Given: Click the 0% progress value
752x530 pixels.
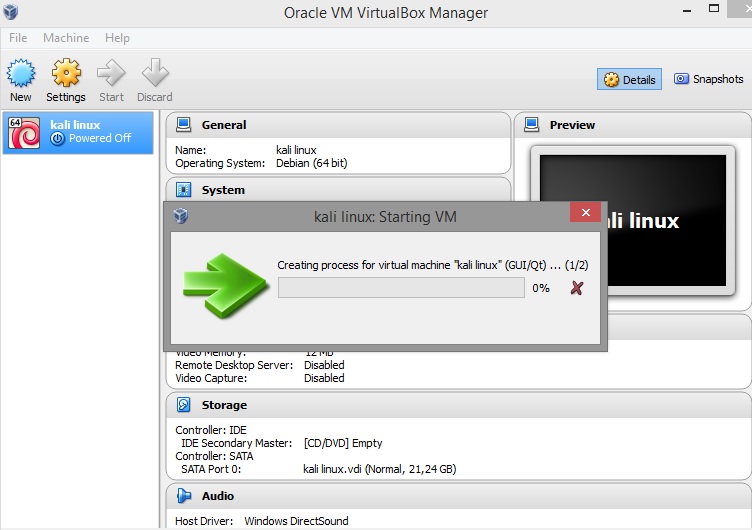Looking at the screenshot, I should [x=541, y=288].
